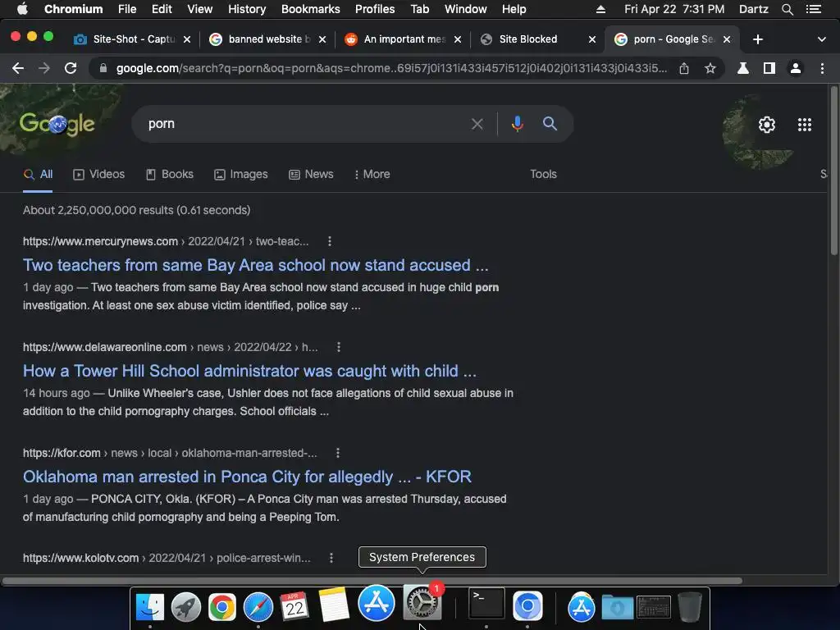This screenshot has width=840, height=630.
Task: Switch to News results
Action: 311,175
